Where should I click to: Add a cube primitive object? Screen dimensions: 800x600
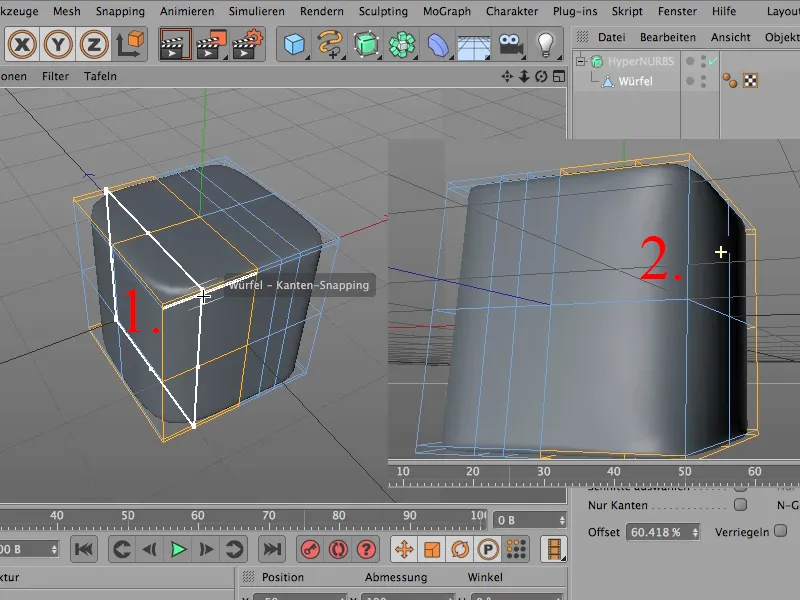[294, 45]
